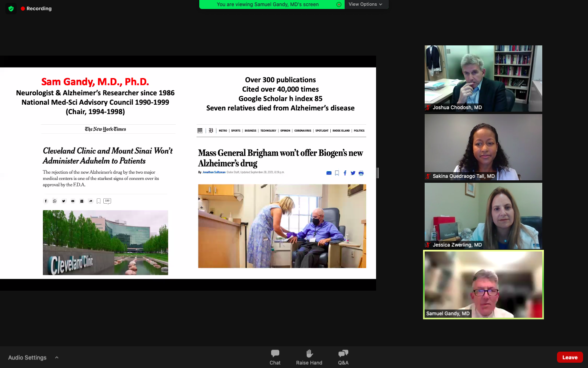The width and height of the screenshot is (588, 368).
Task: Select Sakina Ouedraogo Tall's video thumbnail
Action: 483,147
